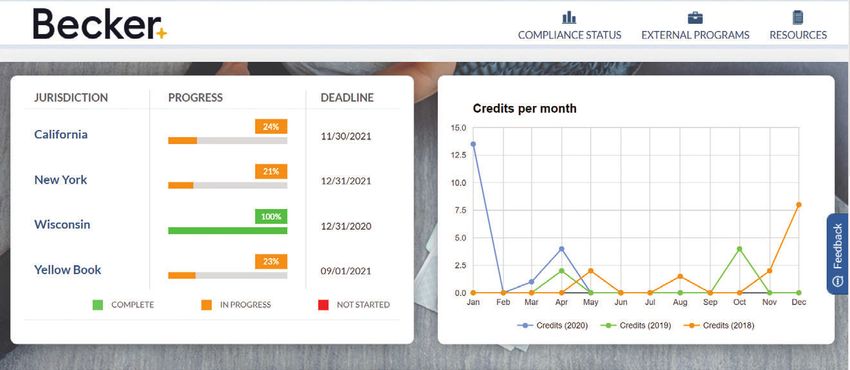This screenshot has height=370, width=850.
Task: Toggle Credits (2020) series in chart legend
Action: point(552,326)
